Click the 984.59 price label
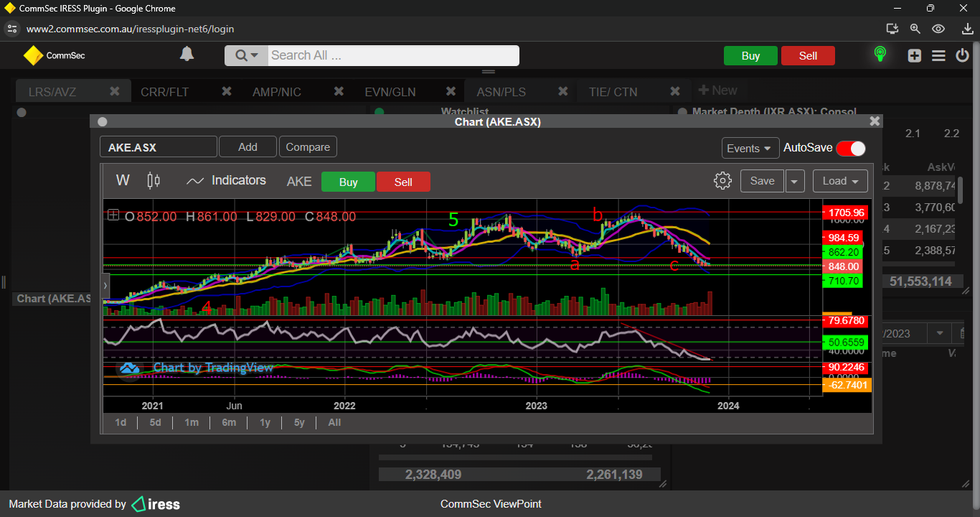 (x=843, y=238)
